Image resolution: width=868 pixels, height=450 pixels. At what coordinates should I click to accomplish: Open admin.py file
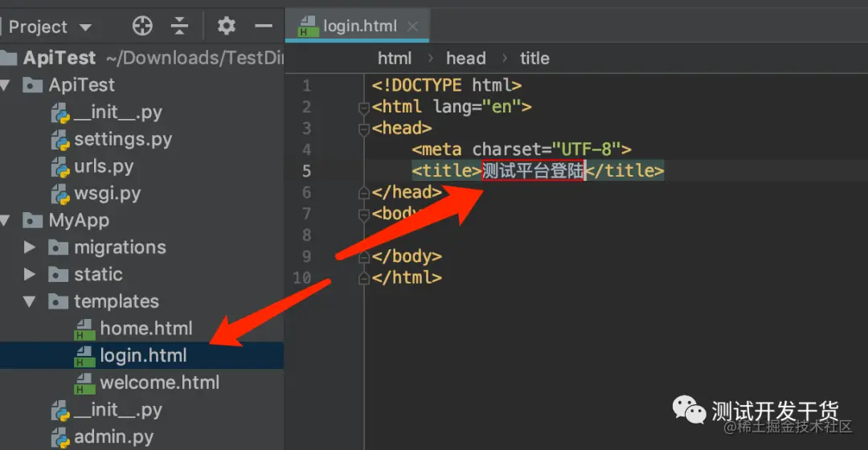113,437
